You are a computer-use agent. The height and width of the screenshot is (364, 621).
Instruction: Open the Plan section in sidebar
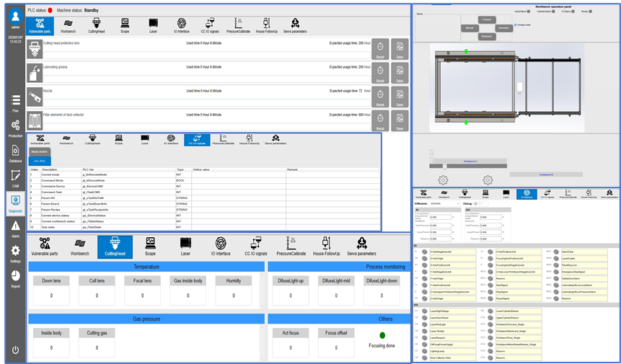tap(15, 103)
